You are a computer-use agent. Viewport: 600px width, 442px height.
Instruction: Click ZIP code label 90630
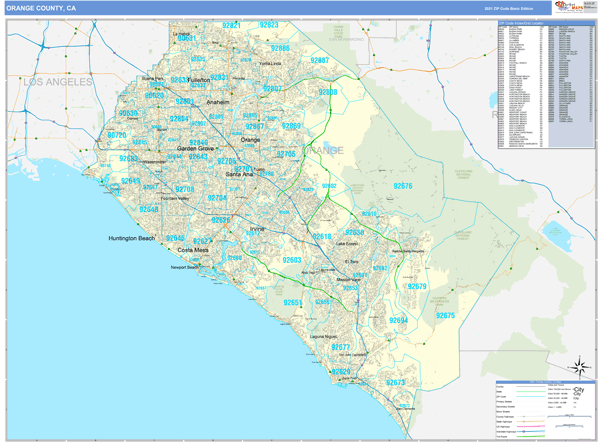(x=128, y=113)
